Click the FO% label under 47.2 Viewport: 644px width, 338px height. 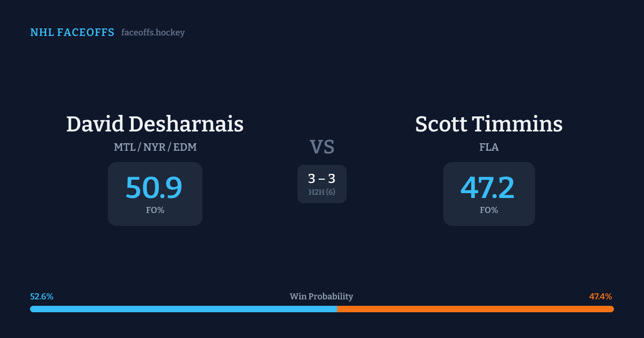489,210
